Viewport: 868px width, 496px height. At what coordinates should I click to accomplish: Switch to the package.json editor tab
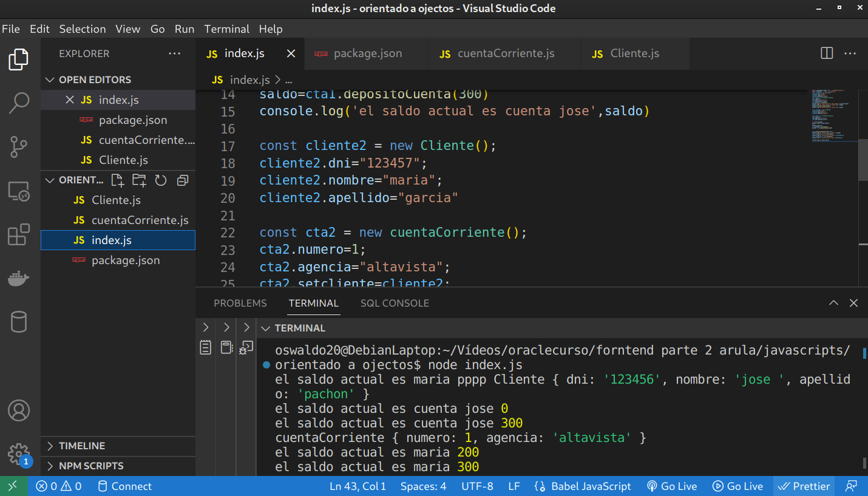366,53
